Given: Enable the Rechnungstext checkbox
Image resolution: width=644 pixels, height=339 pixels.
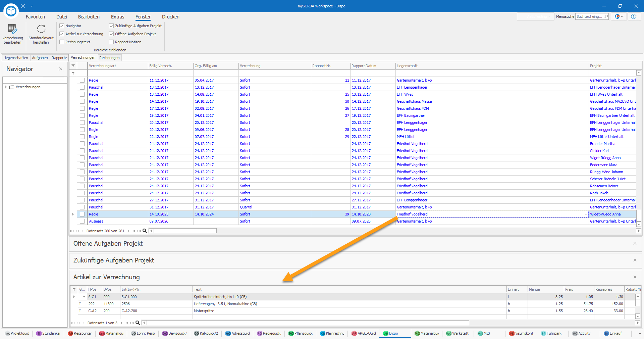Looking at the screenshot, I should tap(62, 42).
